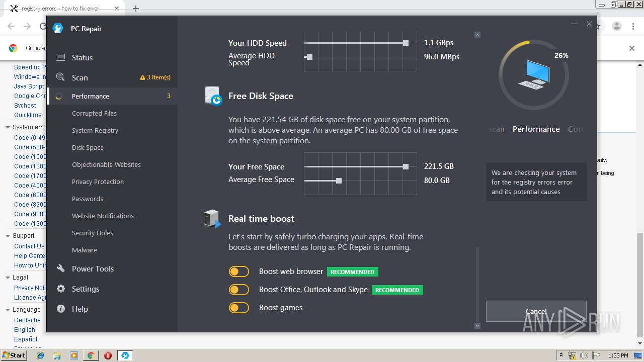The width and height of the screenshot is (644, 362).
Task: Click scroll down arrow in content panel
Action: 477,326
